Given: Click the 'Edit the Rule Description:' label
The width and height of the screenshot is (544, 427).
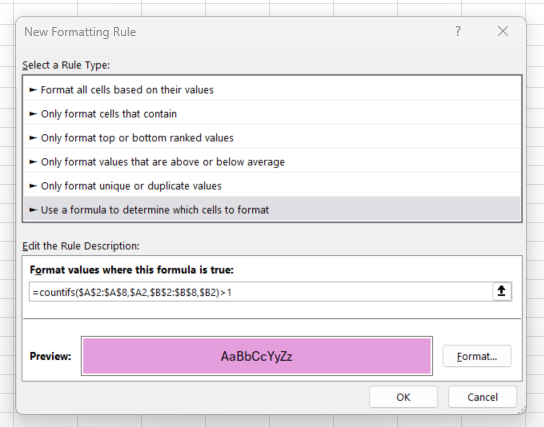Looking at the screenshot, I should [81, 246].
